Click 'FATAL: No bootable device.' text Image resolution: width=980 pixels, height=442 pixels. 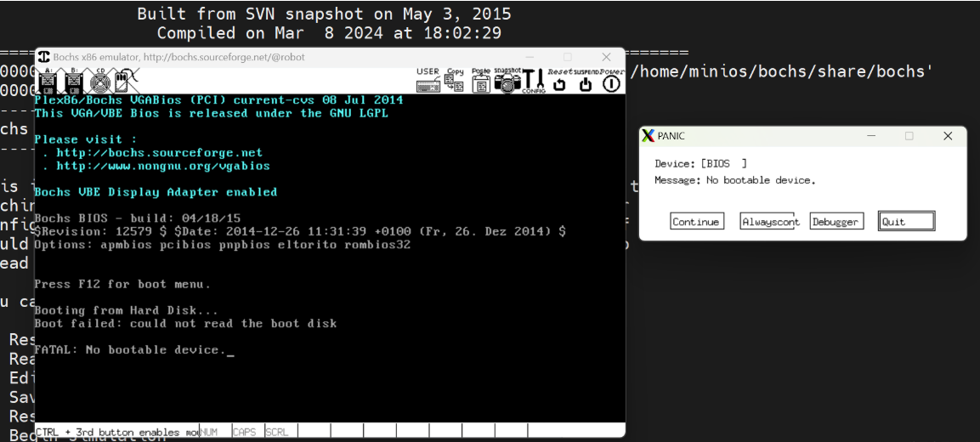click(130, 349)
